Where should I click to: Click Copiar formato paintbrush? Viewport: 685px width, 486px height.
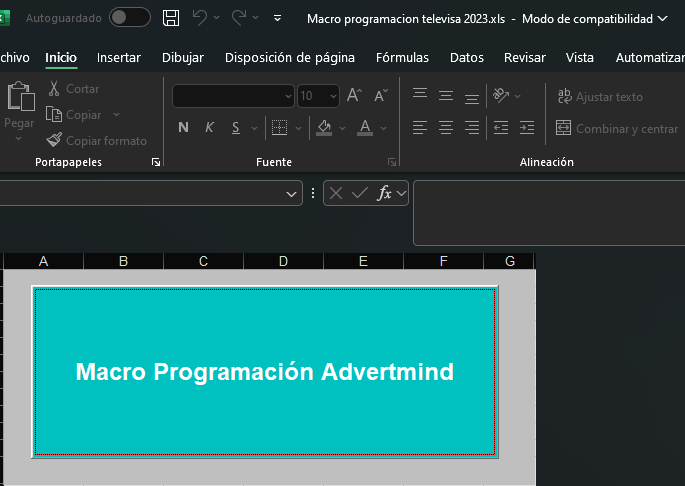(x=97, y=140)
